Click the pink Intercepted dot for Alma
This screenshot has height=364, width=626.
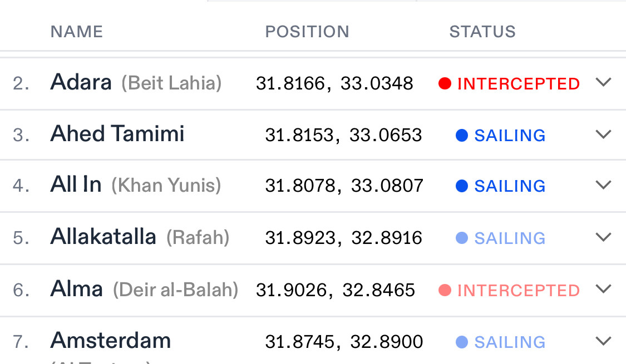click(x=445, y=290)
